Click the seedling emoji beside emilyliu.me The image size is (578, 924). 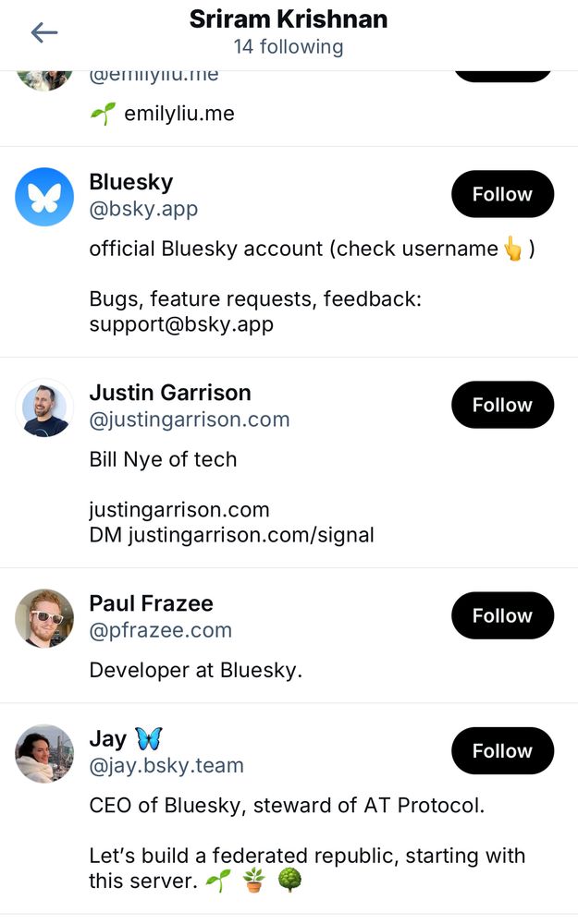point(103,114)
